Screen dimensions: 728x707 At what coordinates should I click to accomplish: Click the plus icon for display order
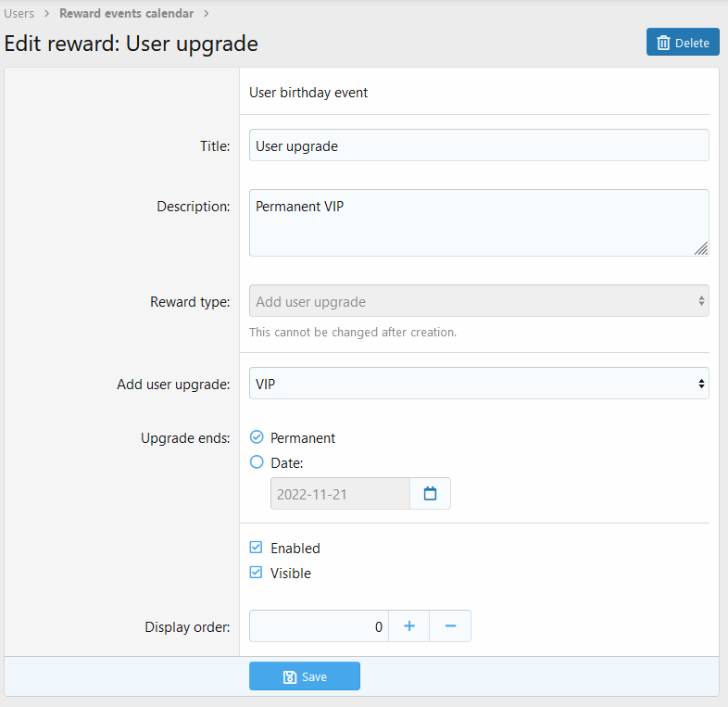409,626
